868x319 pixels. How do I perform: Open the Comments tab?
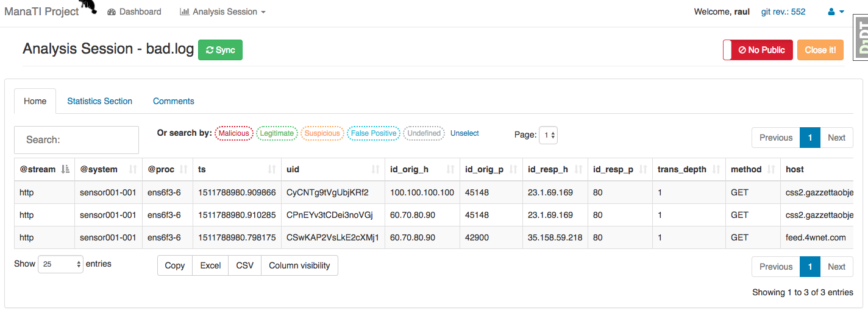click(x=174, y=101)
